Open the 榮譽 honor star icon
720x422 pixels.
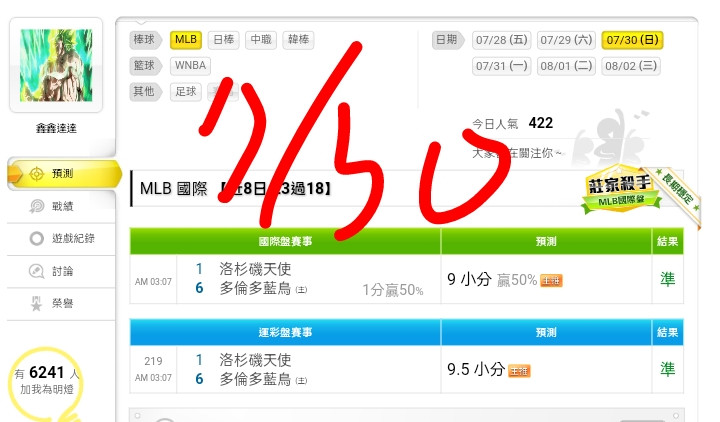[x=36, y=304]
